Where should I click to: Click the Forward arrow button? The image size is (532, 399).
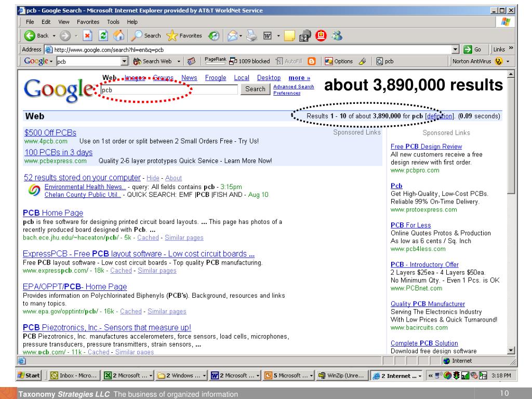click(x=65, y=36)
